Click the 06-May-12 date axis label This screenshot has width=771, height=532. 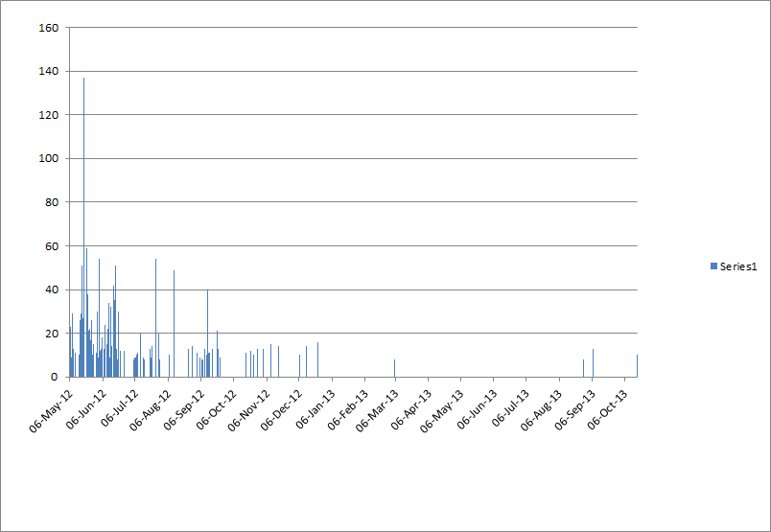[51, 410]
